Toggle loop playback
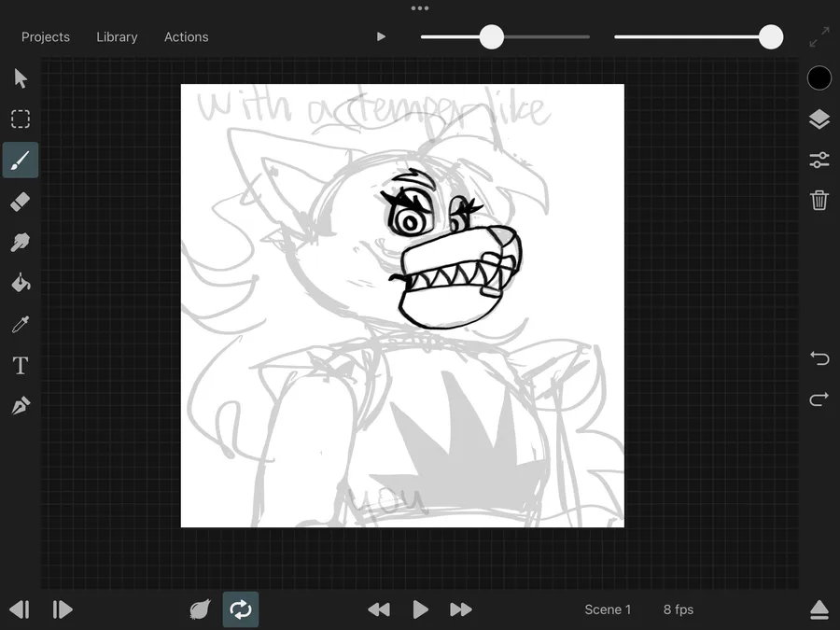Screen dimensions: 840x630 click(241, 609)
